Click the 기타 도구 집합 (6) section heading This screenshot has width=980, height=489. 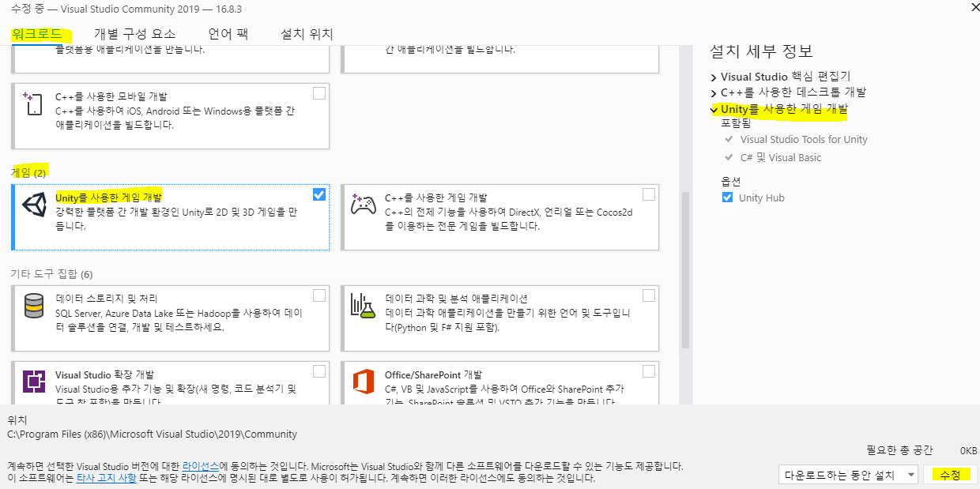pos(52,274)
